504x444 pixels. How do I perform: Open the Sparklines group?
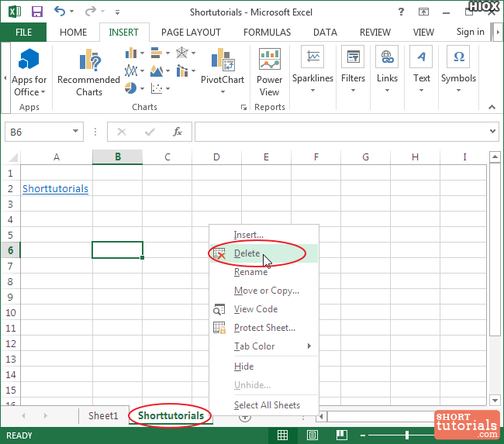312,70
